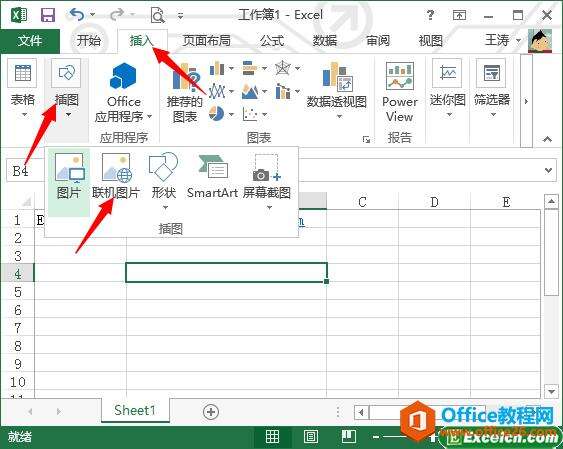Open Ribbon Display Options
The height and width of the screenshot is (449, 563).
pyautogui.click(x=459, y=15)
